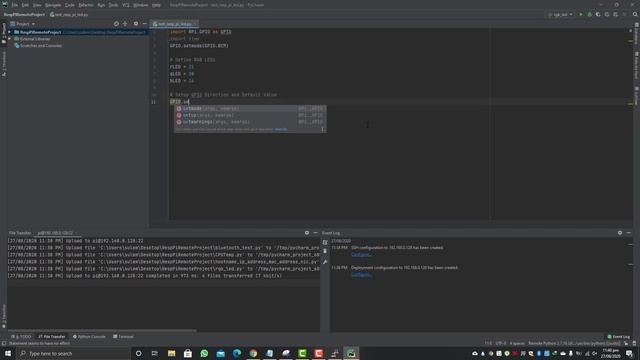Screen dimensions: 640x360
Task: Open File Explorer from the taskbar
Action: 171,353
